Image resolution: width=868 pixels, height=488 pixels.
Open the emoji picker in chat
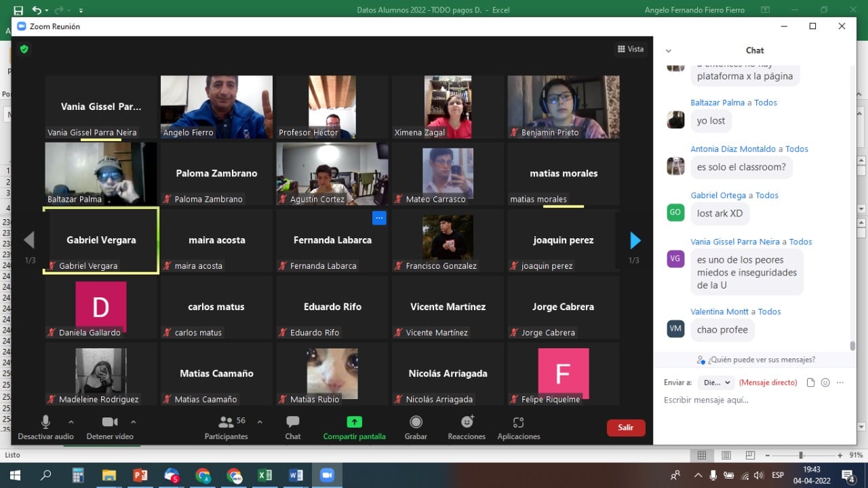pyautogui.click(x=825, y=383)
